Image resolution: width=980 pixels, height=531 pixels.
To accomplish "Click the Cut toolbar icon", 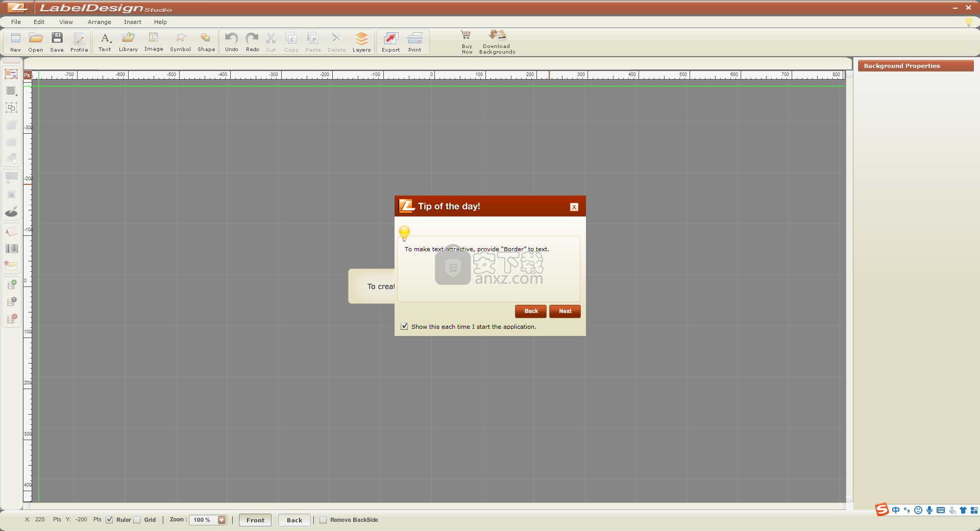I will [271, 42].
